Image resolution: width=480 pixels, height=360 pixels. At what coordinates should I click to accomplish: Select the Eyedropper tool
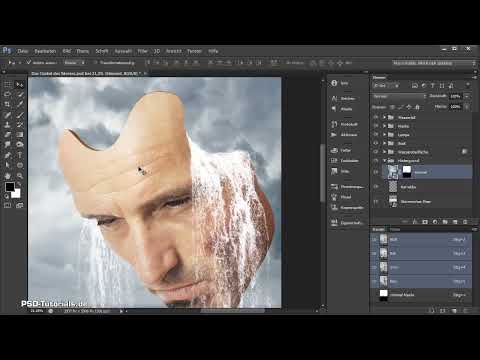(20, 105)
